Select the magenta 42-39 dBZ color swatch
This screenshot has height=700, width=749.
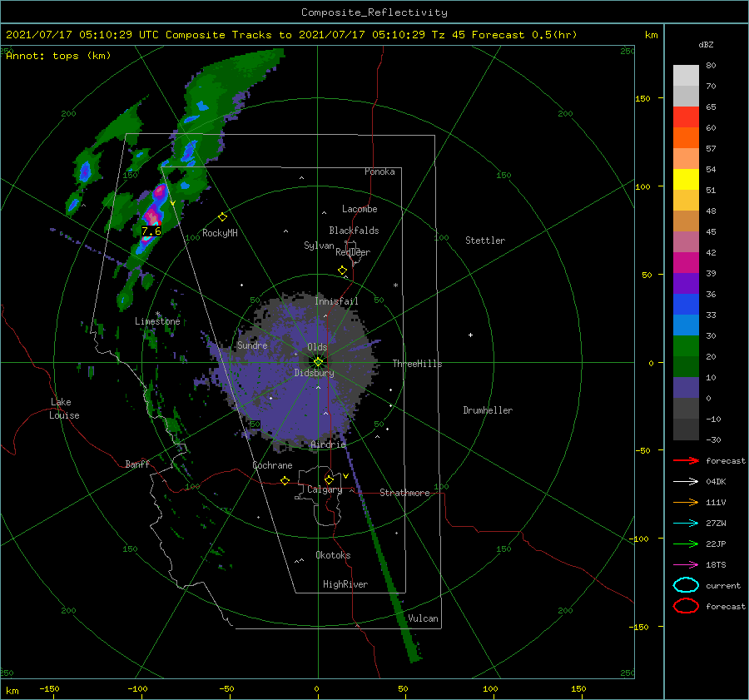coord(686,263)
